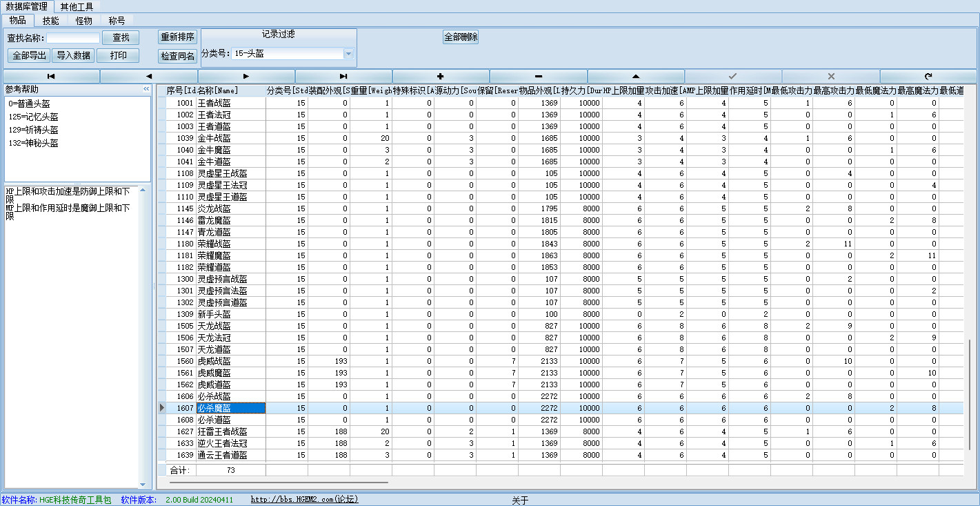Cancel edit with X navigator button
Image resolution: width=980 pixels, height=506 pixels.
(x=830, y=76)
